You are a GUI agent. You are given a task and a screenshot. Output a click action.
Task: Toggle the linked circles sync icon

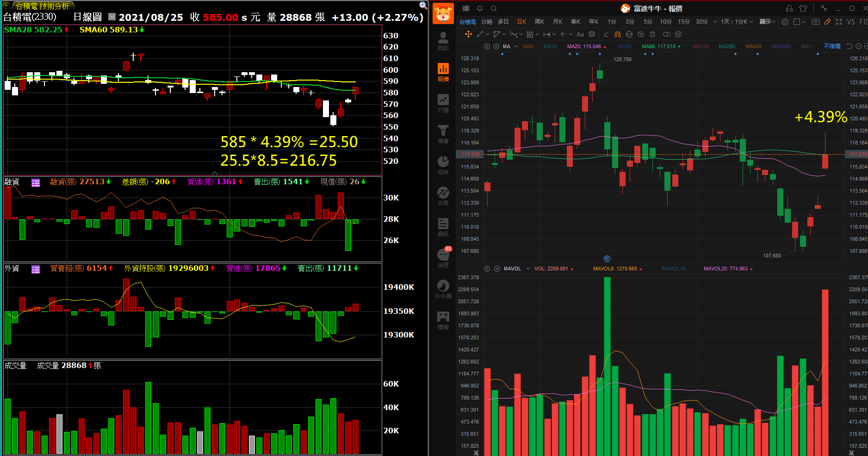point(666,34)
